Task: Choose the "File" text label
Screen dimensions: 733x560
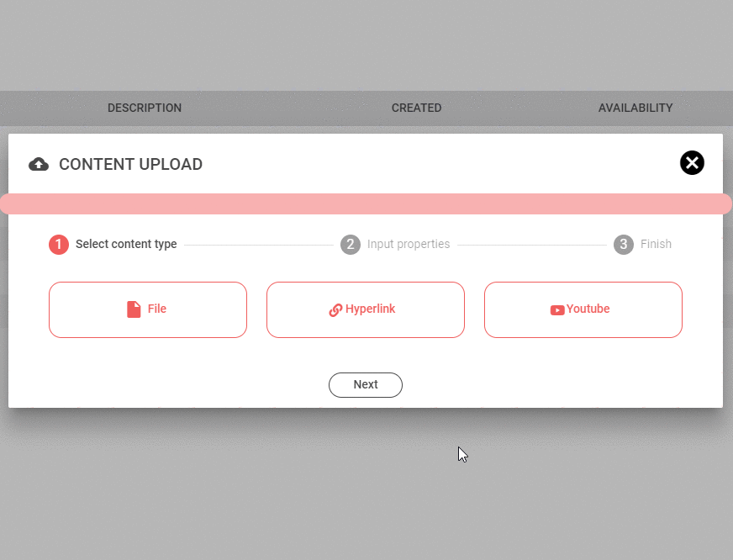Action: 157,309
